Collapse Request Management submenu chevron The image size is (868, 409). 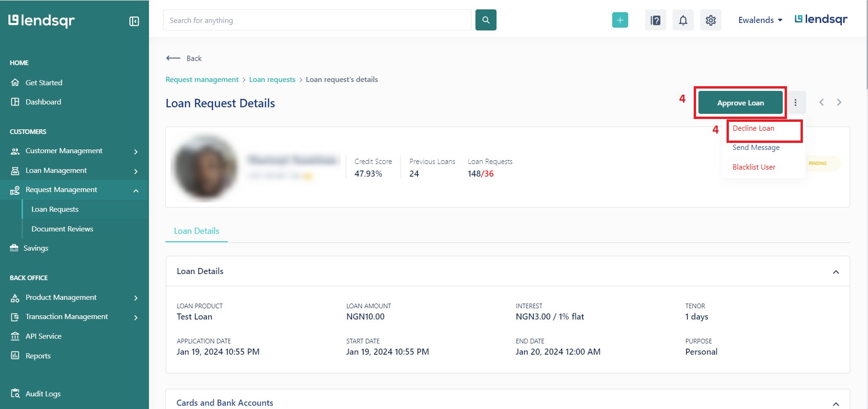136,190
